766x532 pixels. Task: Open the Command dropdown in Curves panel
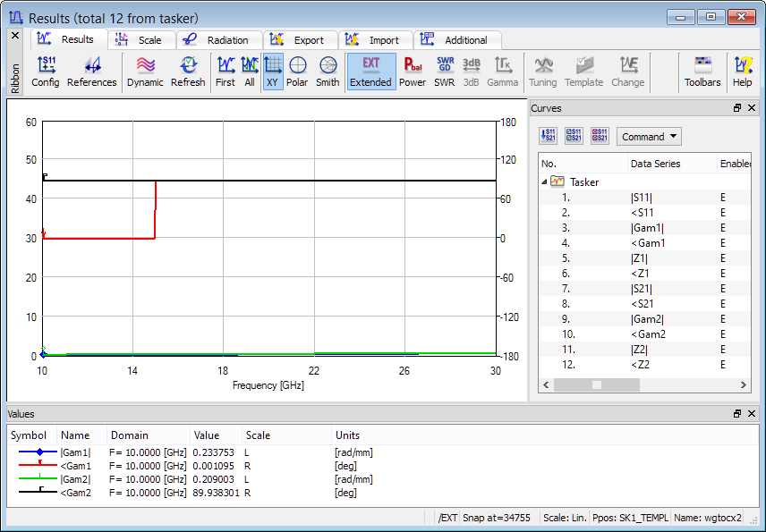[x=649, y=137]
